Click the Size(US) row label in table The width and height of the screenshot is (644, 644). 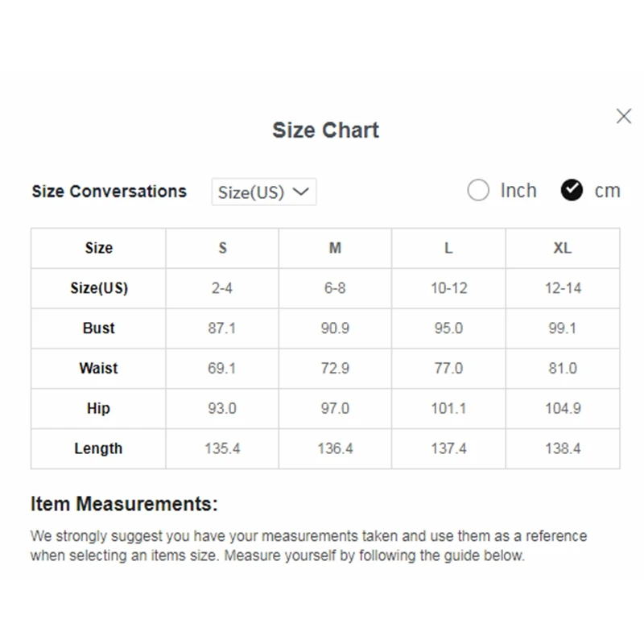(98, 288)
